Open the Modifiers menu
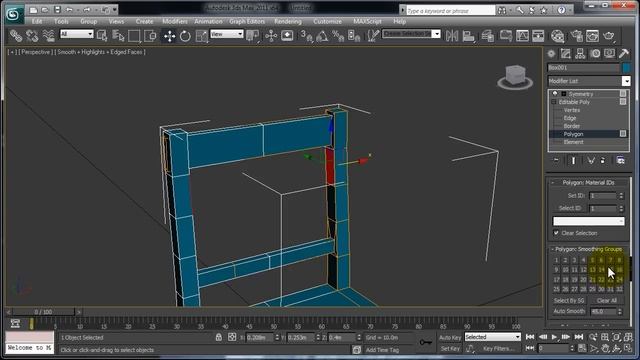The image size is (640, 360). pyautogui.click(x=175, y=21)
